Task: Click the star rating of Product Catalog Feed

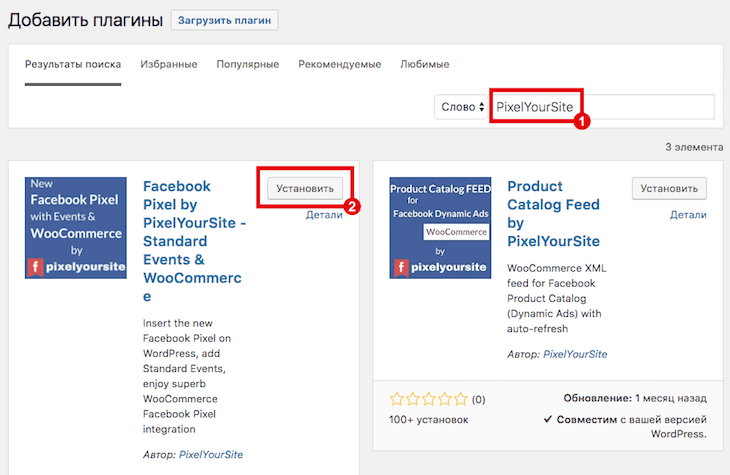Action: 429,399
